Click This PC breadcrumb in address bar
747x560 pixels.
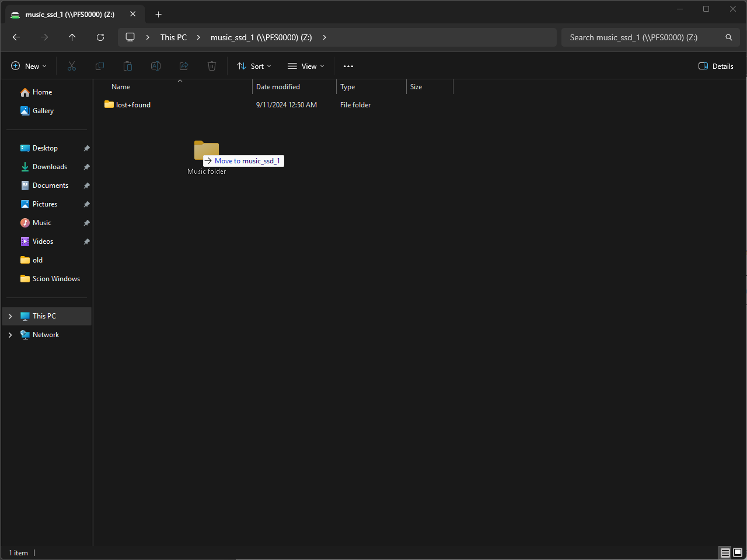click(x=173, y=37)
